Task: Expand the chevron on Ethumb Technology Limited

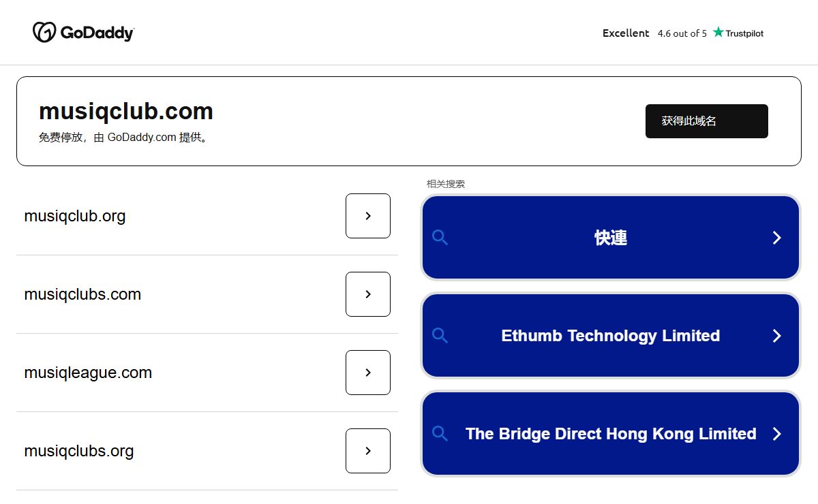Action: 776,336
